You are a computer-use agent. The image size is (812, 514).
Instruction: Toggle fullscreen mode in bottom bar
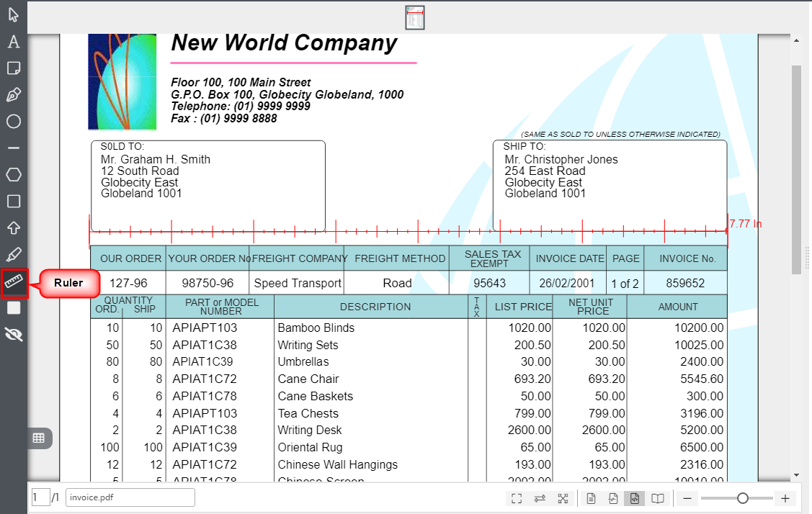click(516, 498)
